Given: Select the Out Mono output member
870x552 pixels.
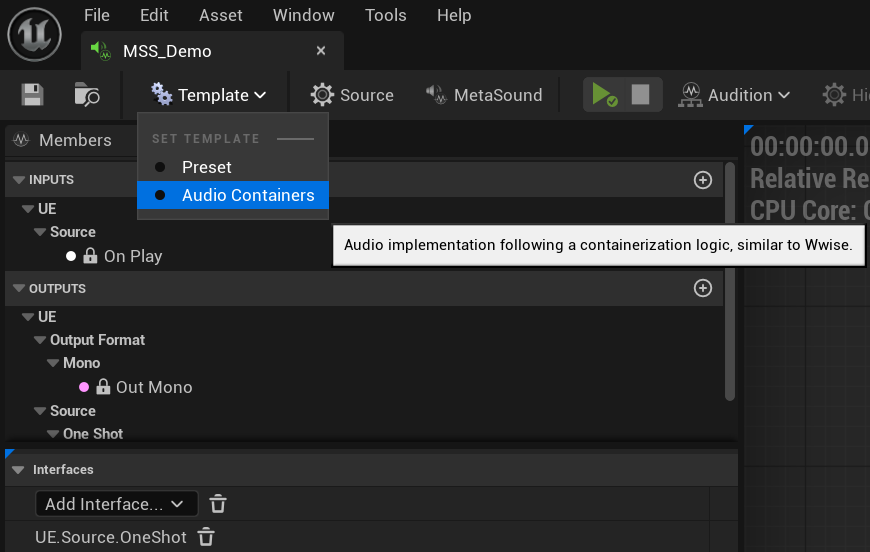Looking at the screenshot, I should pyautogui.click(x=154, y=387).
